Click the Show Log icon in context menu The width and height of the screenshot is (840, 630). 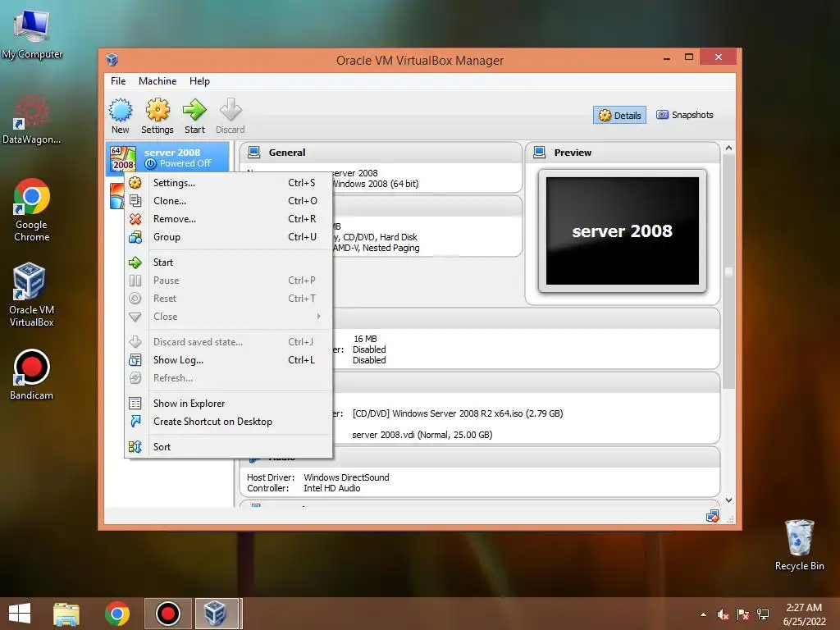tap(135, 360)
